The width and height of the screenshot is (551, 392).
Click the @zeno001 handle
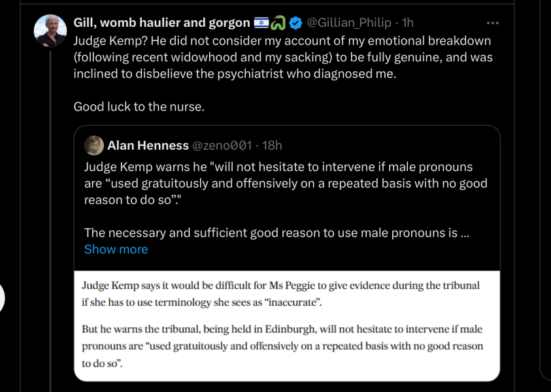coord(222,145)
